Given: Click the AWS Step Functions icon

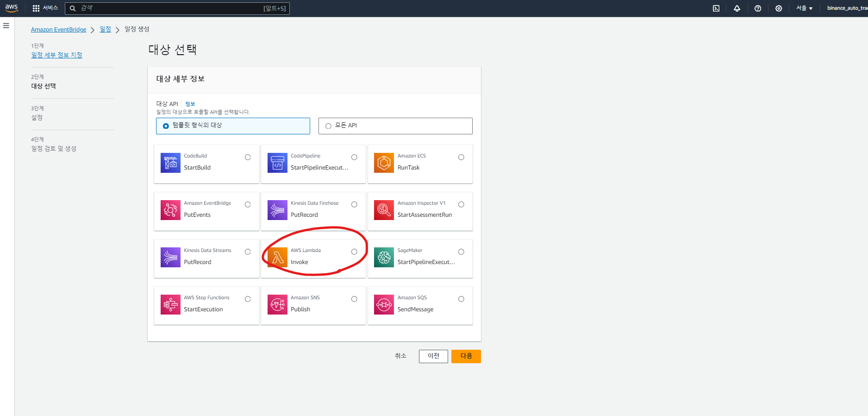Looking at the screenshot, I should (x=170, y=305).
